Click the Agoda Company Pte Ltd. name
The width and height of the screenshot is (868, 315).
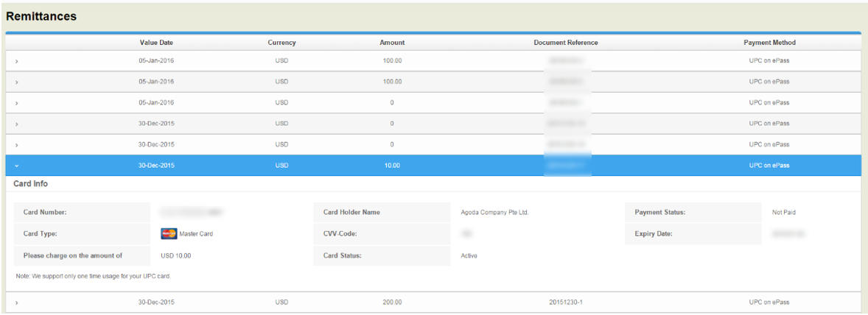[495, 212]
